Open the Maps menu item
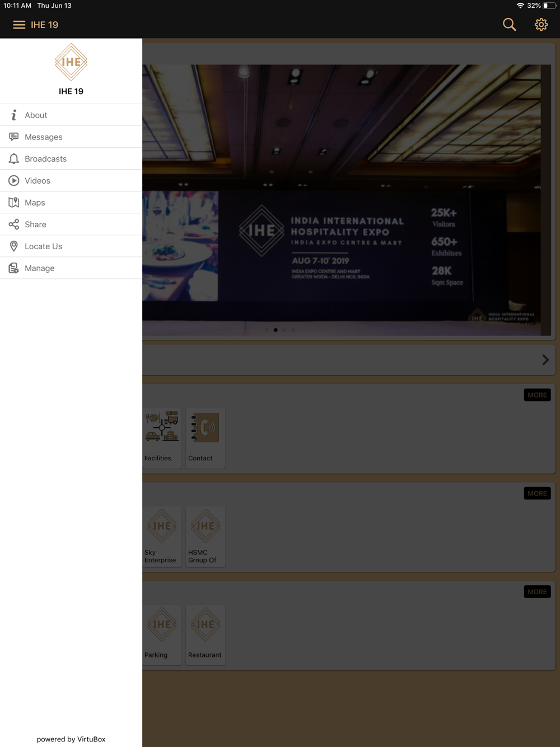The width and height of the screenshot is (560, 747). (x=71, y=202)
